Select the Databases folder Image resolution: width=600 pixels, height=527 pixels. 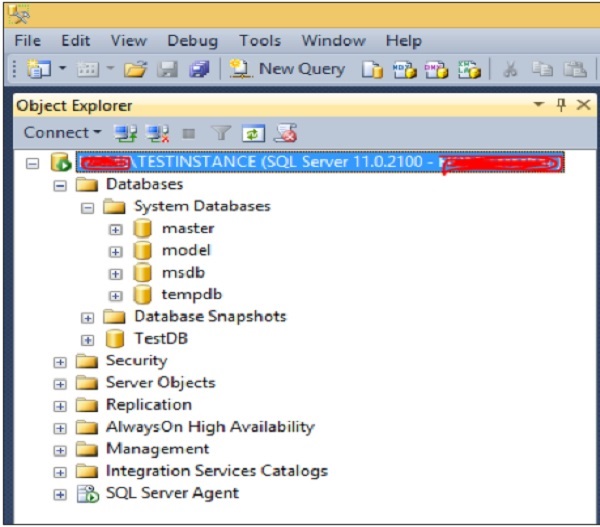point(145,184)
